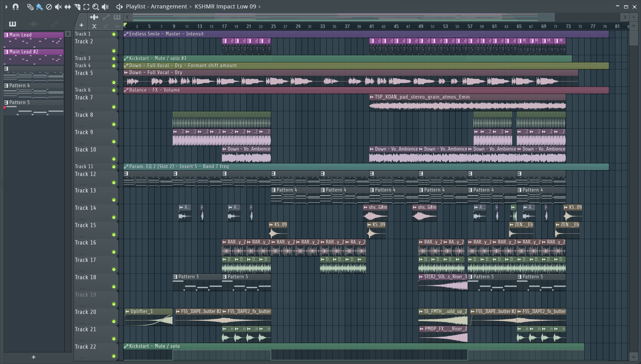Select the Select tool
The image size is (641, 364).
click(86, 7)
